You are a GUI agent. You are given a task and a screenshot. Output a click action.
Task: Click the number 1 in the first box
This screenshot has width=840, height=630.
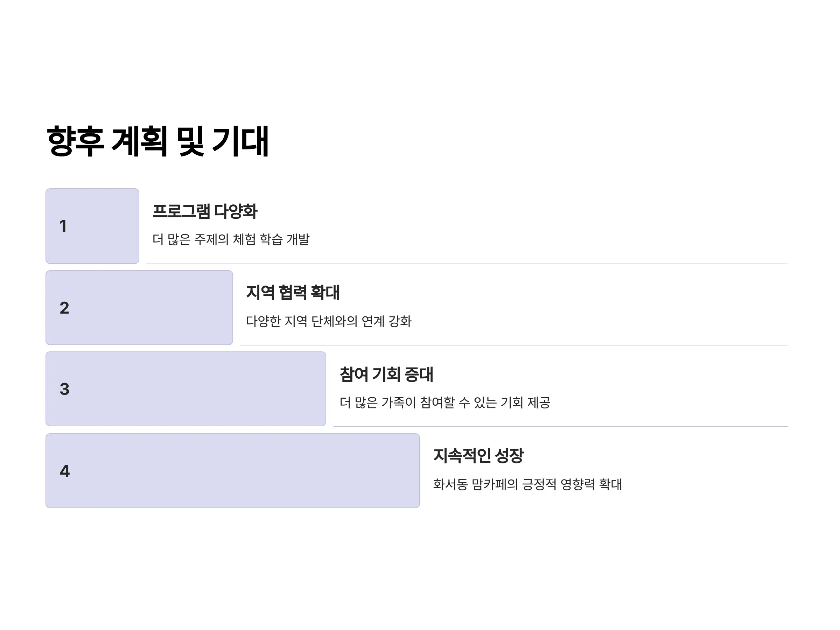(63, 226)
